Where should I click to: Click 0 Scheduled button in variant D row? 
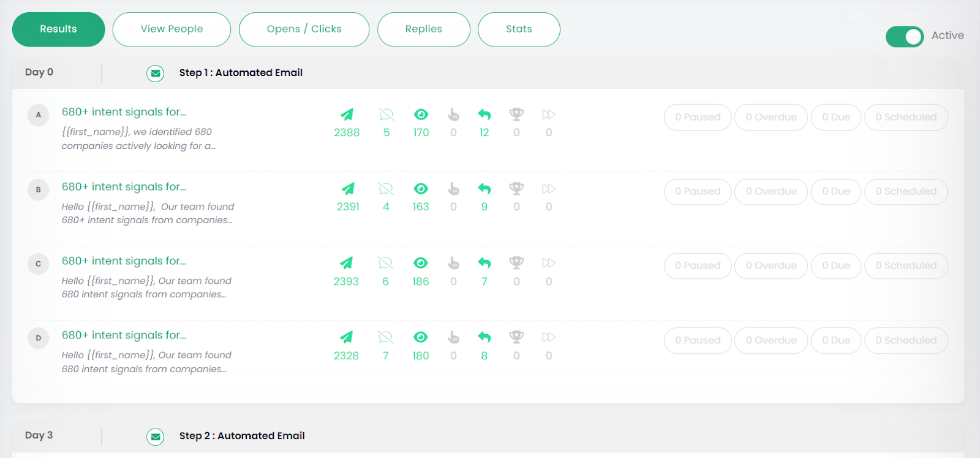(906, 340)
